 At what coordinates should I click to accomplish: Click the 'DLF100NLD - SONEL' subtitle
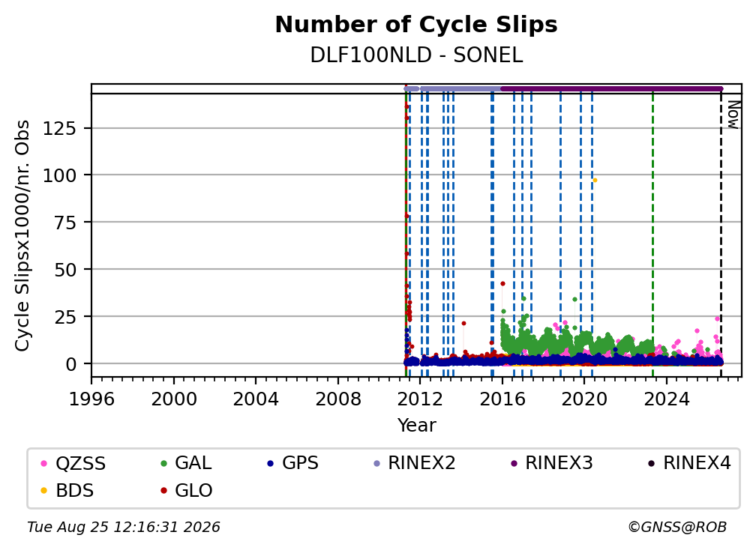(416, 55)
